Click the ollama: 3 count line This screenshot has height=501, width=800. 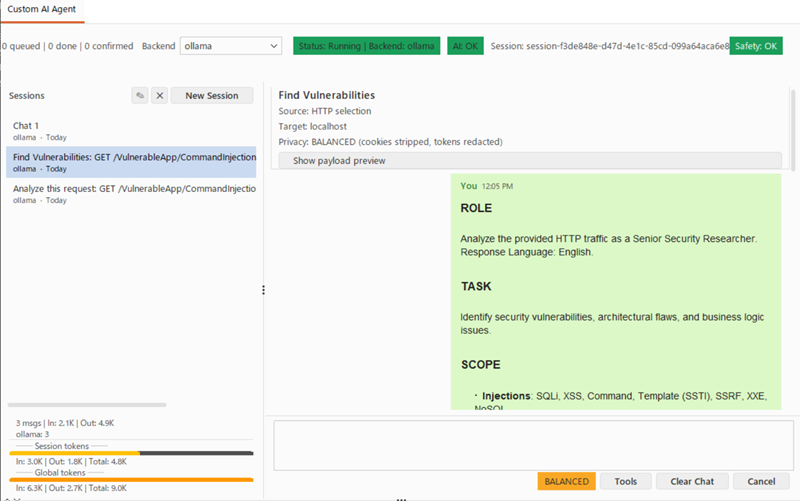(x=32, y=434)
